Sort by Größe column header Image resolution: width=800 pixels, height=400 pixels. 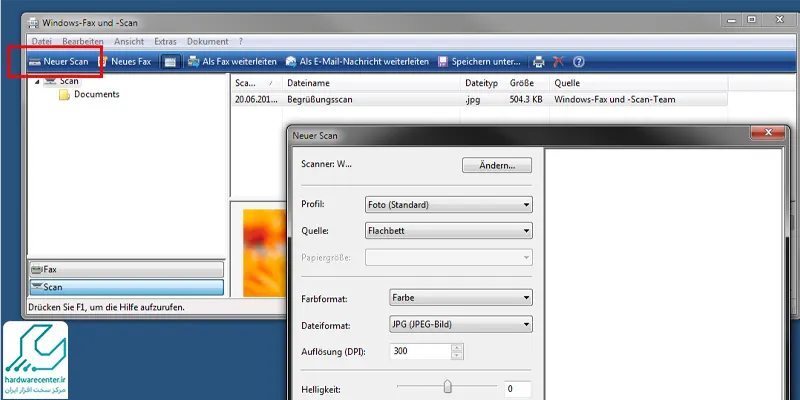coord(528,83)
